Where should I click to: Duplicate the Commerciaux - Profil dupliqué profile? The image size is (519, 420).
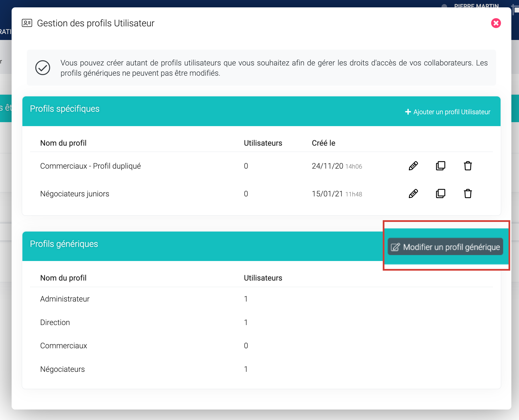coord(440,166)
